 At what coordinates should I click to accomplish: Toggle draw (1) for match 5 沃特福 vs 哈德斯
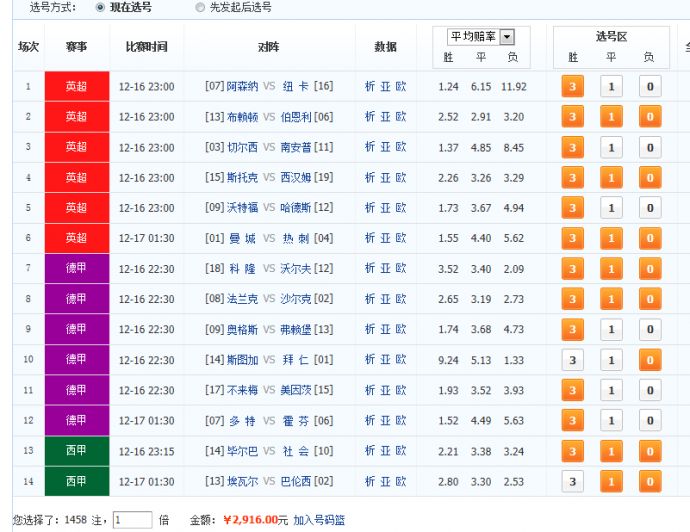point(611,208)
